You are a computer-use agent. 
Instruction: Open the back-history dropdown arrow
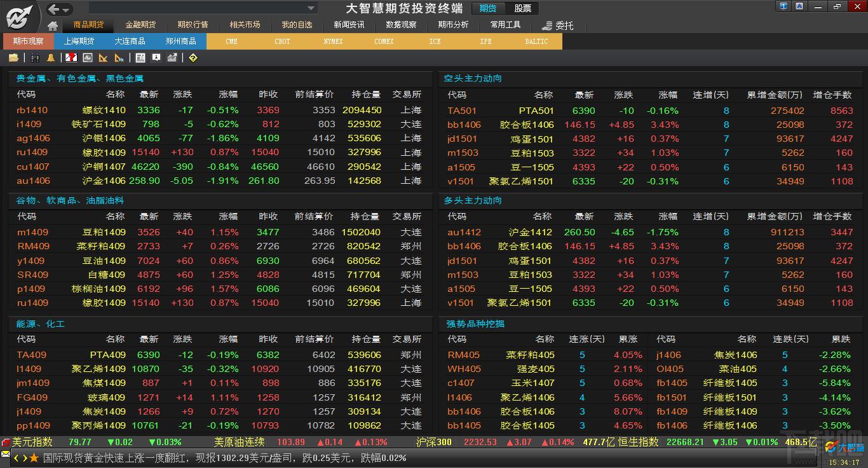[67, 10]
